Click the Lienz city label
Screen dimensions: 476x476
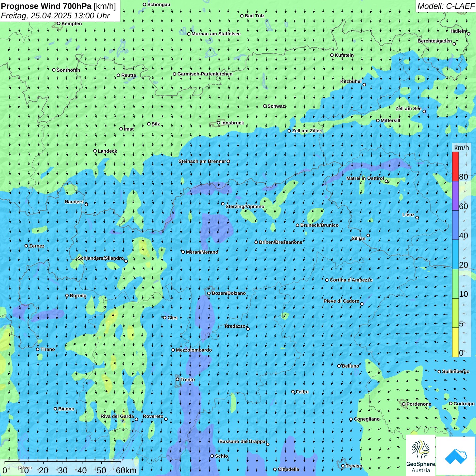[x=408, y=215]
